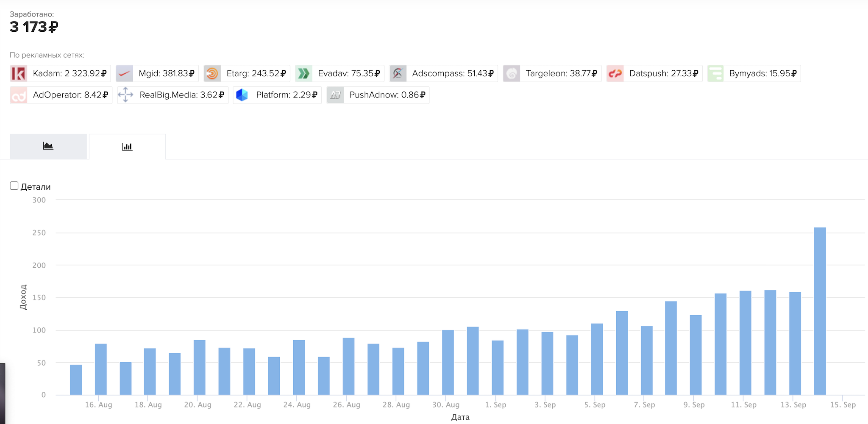
Task: Click the Targeleon gray swirl icon
Action: pyautogui.click(x=512, y=74)
